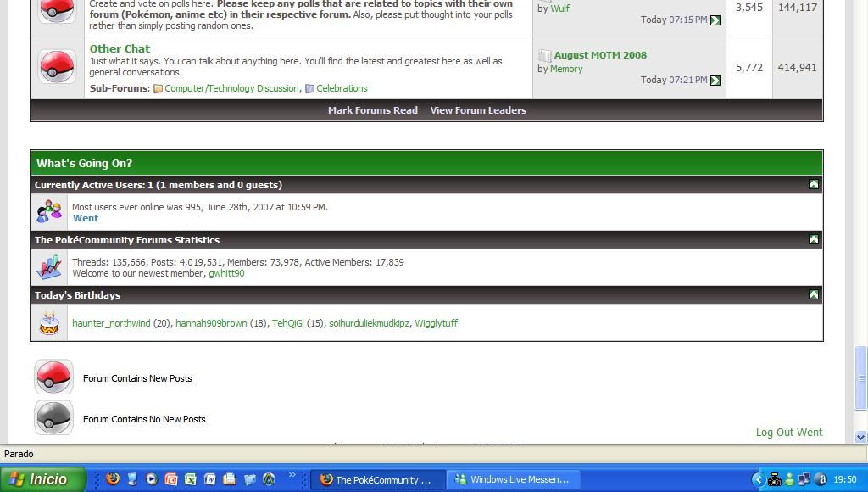This screenshot has width=868, height=492.
Task: Launch Word from the Quick Launch bar
Action: point(210,478)
